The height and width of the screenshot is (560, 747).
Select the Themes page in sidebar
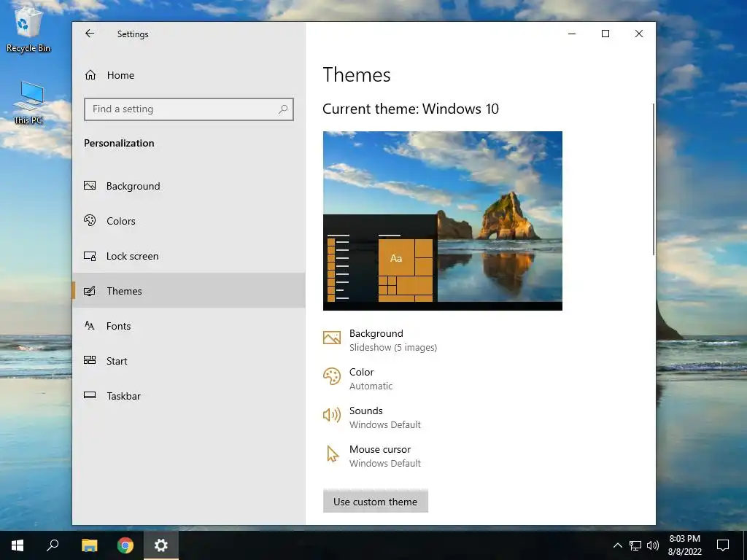coord(189,290)
